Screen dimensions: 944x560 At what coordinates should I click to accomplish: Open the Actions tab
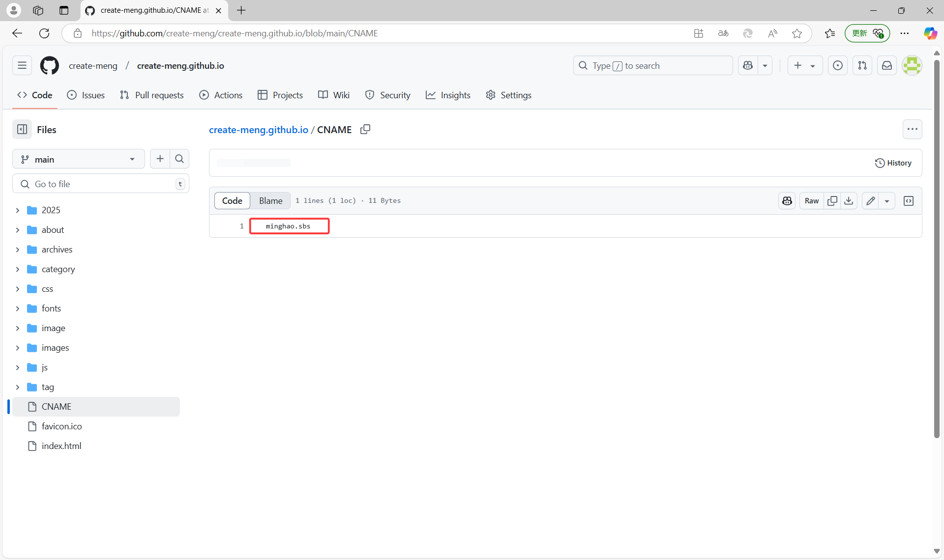[227, 95]
